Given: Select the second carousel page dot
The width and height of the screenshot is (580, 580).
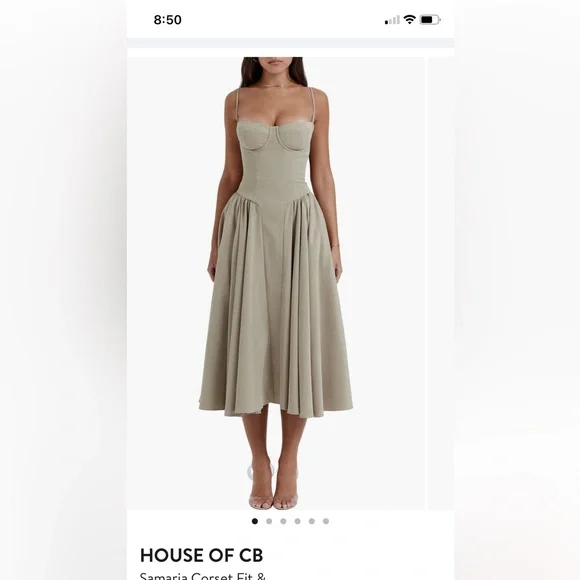Looking at the screenshot, I should point(269,521).
